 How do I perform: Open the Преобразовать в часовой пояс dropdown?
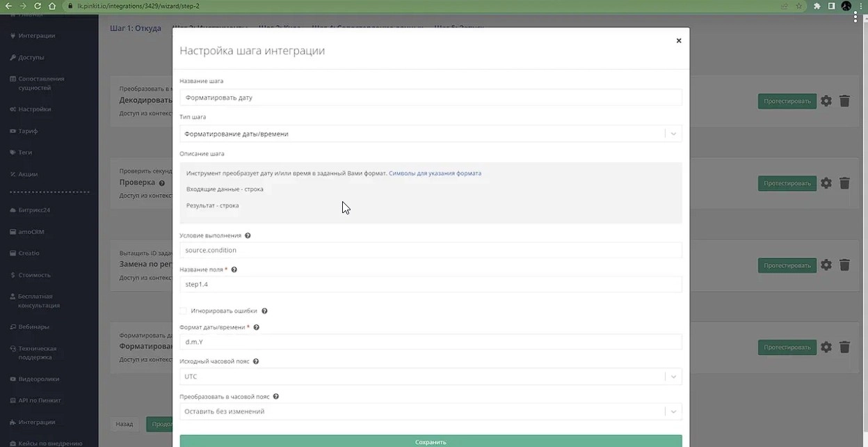(431, 411)
